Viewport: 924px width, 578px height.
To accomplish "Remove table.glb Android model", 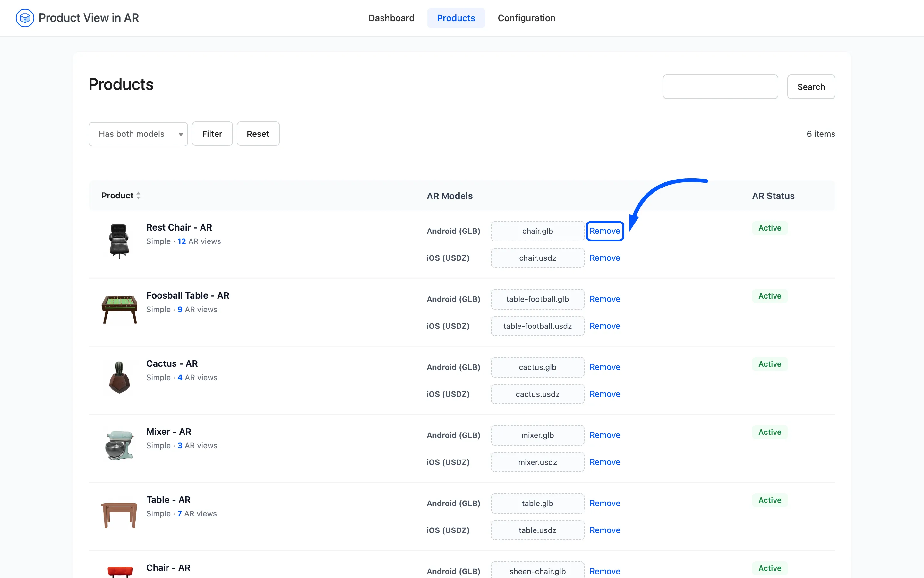I will (x=605, y=503).
